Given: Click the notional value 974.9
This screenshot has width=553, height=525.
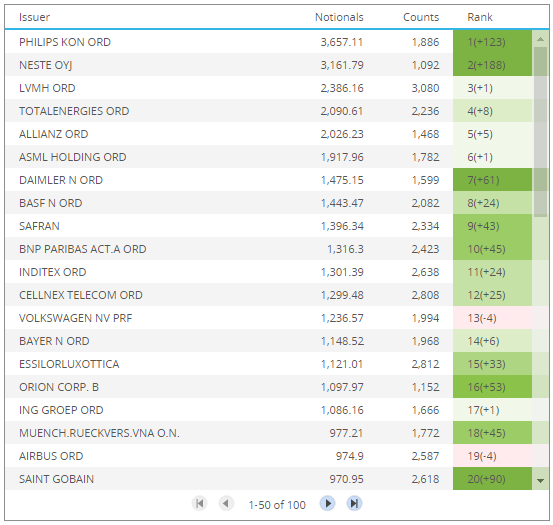Looking at the screenshot, I should (350, 456).
